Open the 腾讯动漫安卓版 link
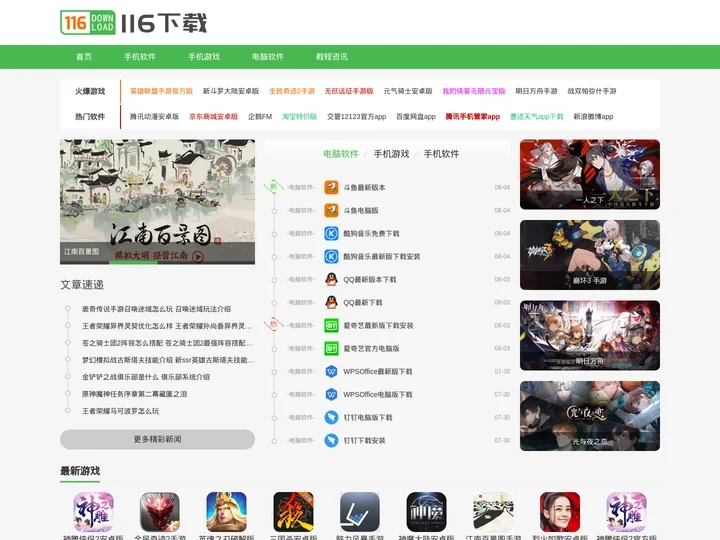This screenshot has width=720, height=540. coord(154,116)
